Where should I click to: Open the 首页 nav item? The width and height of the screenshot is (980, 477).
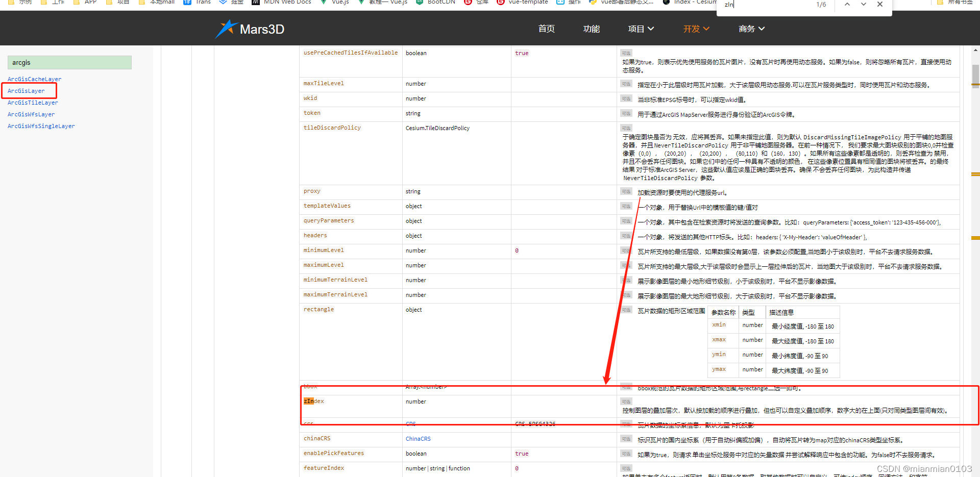[x=546, y=29]
